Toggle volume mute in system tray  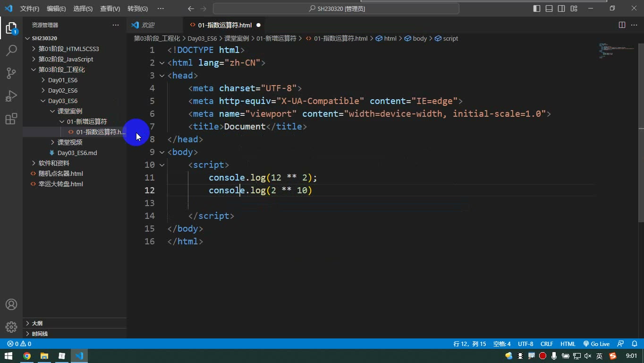[x=588, y=356]
